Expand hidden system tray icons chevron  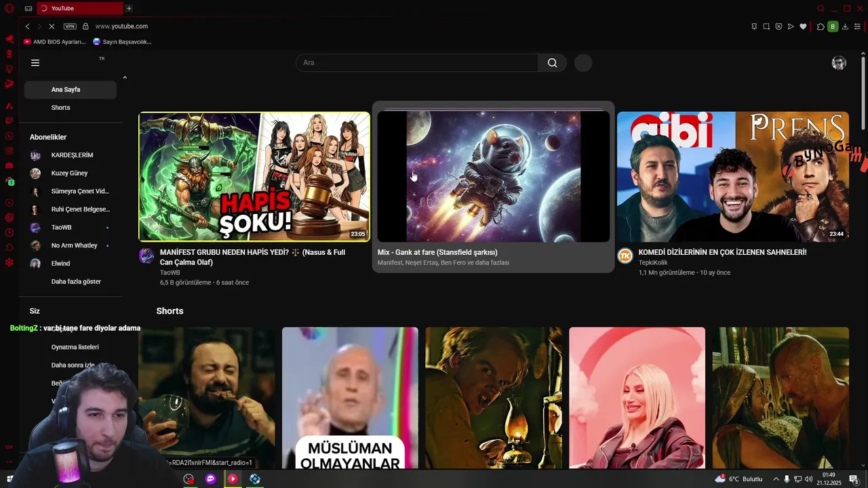(x=776, y=479)
